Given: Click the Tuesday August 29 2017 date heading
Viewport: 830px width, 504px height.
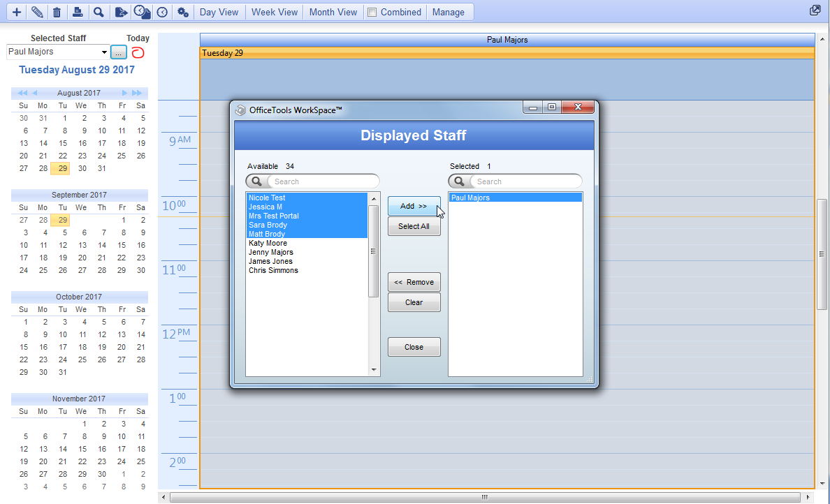Looking at the screenshot, I should 77,70.
